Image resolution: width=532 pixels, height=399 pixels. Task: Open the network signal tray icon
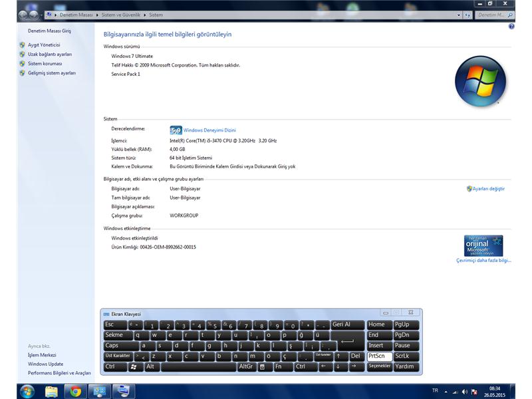coord(456,392)
